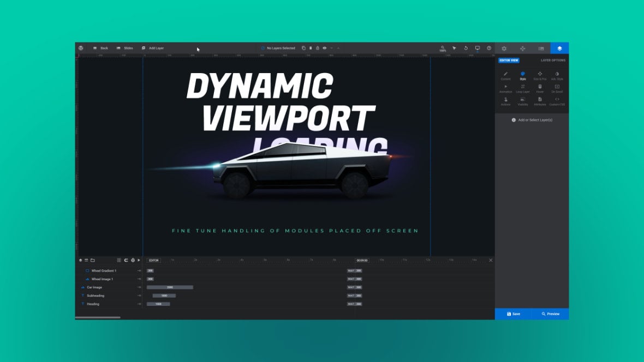Click the timeline horizontal scrollbar
This screenshot has width=644, height=362.
click(98, 317)
